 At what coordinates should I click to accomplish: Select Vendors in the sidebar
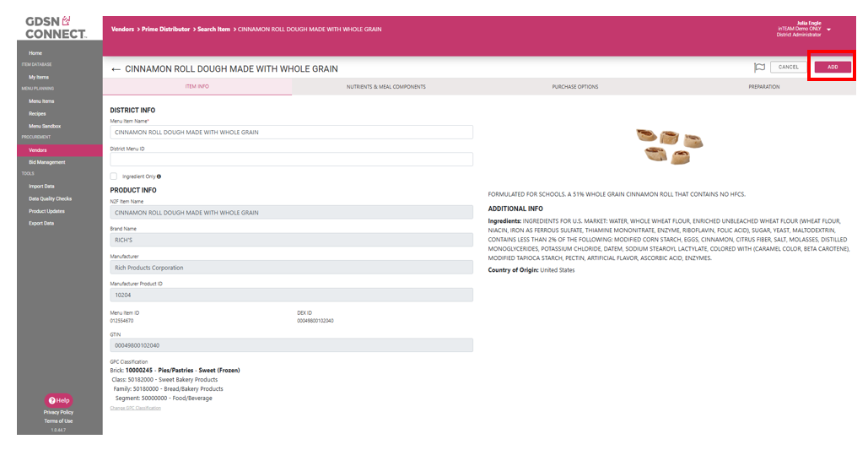(x=60, y=150)
